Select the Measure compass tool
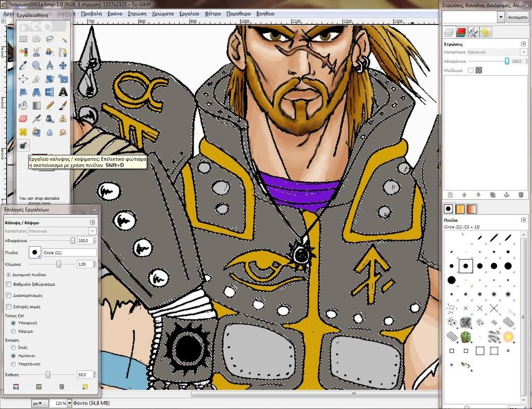This screenshot has width=532, height=409. coord(49,65)
